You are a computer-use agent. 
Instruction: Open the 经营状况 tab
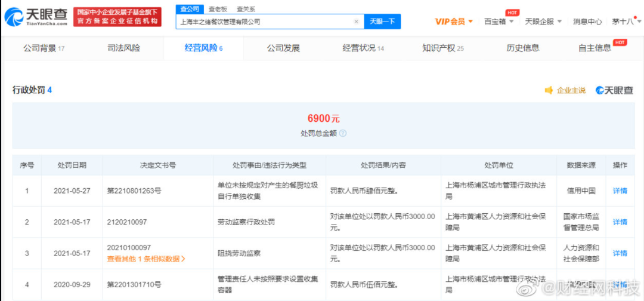[363, 48]
